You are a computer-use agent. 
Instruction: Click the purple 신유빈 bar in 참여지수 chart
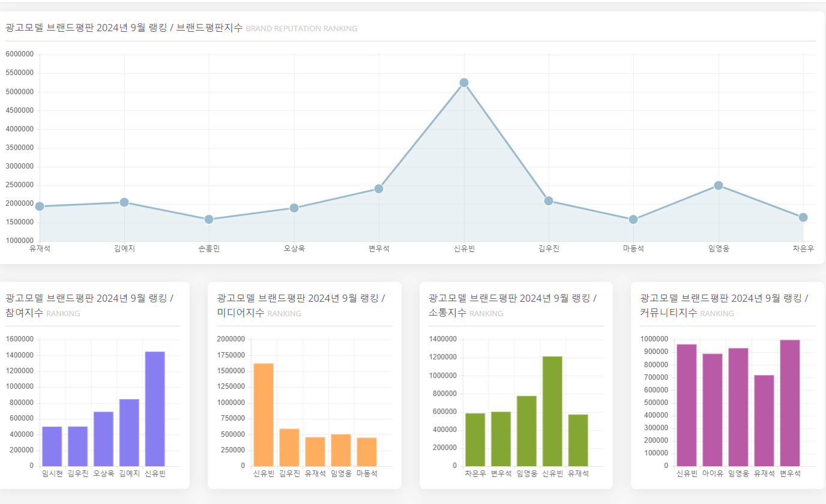(155, 409)
